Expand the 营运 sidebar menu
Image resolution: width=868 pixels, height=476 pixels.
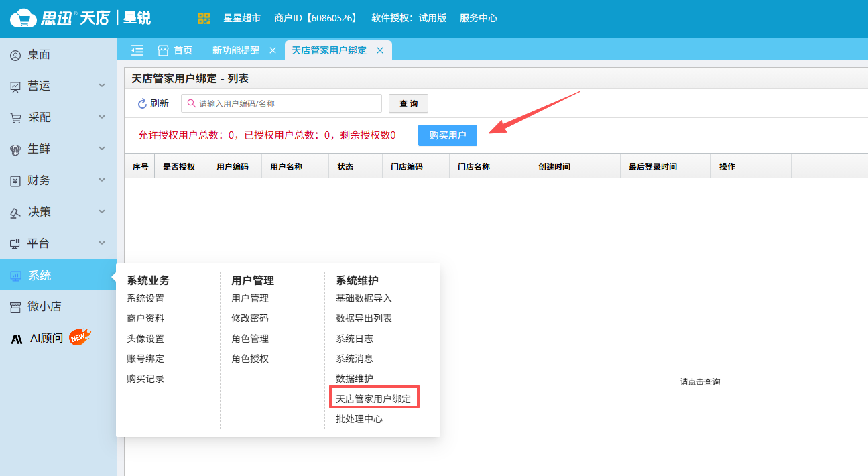[58, 86]
